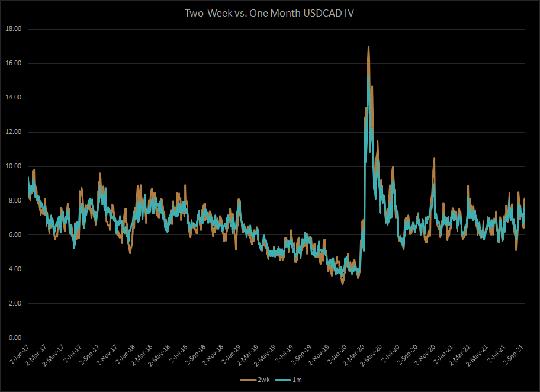Click the 2-Nov-20 x-axis date label

click(x=425, y=355)
